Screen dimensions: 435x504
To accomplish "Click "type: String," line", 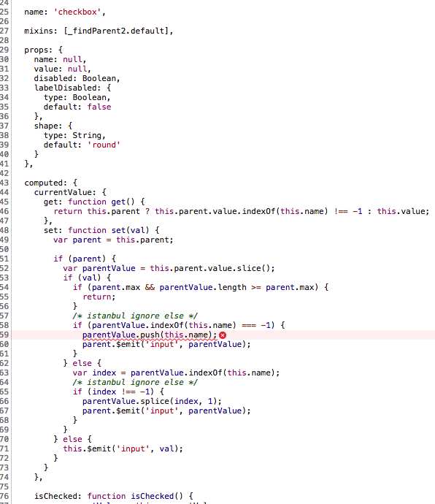I will click(74, 136).
